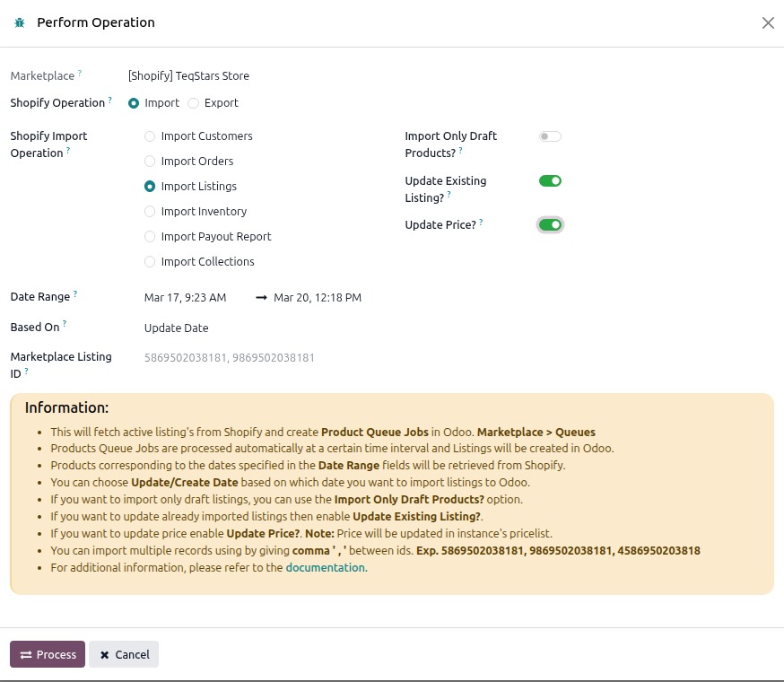The height and width of the screenshot is (682, 784).
Task: Edit the end date Mar 20, 12:18 PM
Action: click(x=318, y=298)
